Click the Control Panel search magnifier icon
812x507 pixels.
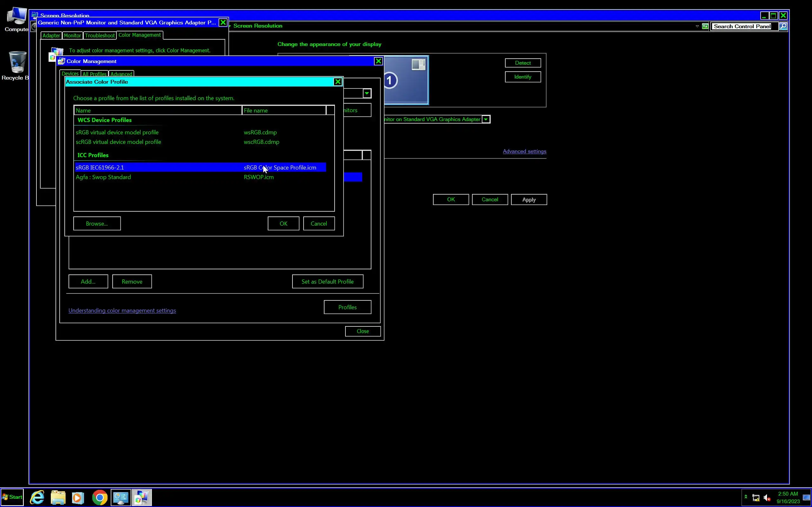pyautogui.click(x=783, y=26)
